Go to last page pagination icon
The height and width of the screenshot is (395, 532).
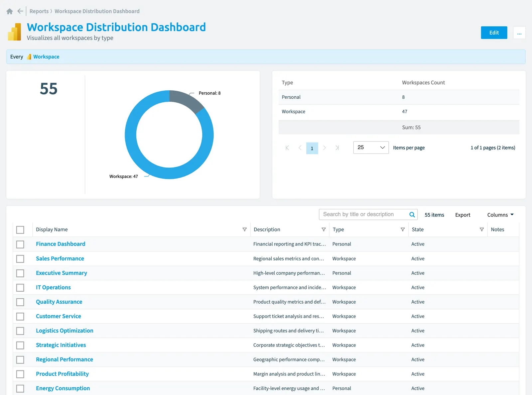click(337, 148)
